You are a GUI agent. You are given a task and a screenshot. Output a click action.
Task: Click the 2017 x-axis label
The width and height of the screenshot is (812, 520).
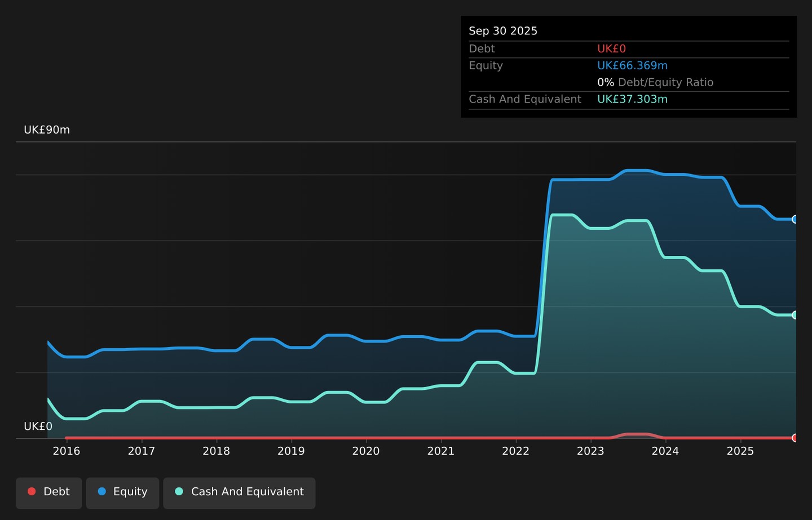coord(142,451)
